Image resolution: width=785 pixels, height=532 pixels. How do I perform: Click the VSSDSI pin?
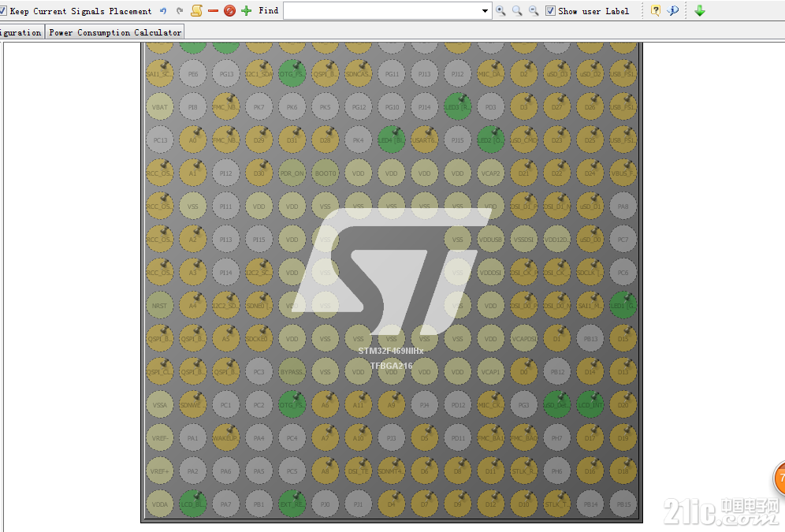(x=523, y=240)
